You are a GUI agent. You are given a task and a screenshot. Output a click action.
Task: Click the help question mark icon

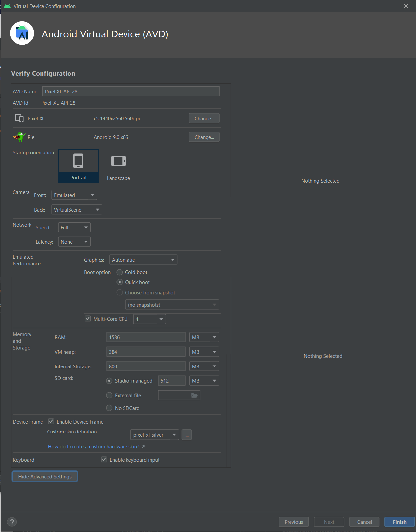pyautogui.click(x=12, y=522)
